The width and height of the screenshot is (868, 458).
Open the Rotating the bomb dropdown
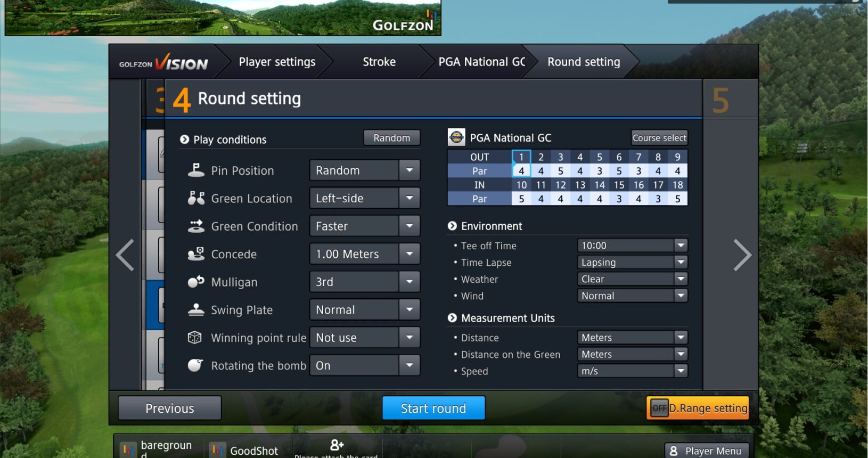(365, 365)
